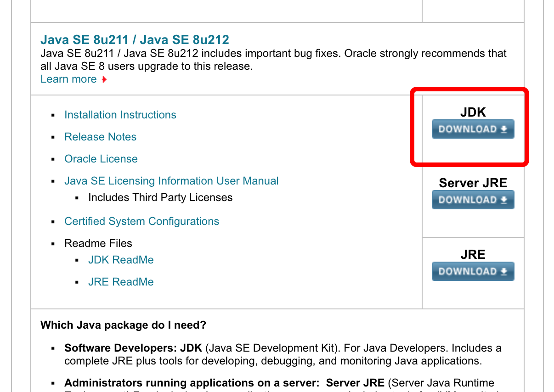
Task: Open Certified System Configurations link
Action: (141, 221)
